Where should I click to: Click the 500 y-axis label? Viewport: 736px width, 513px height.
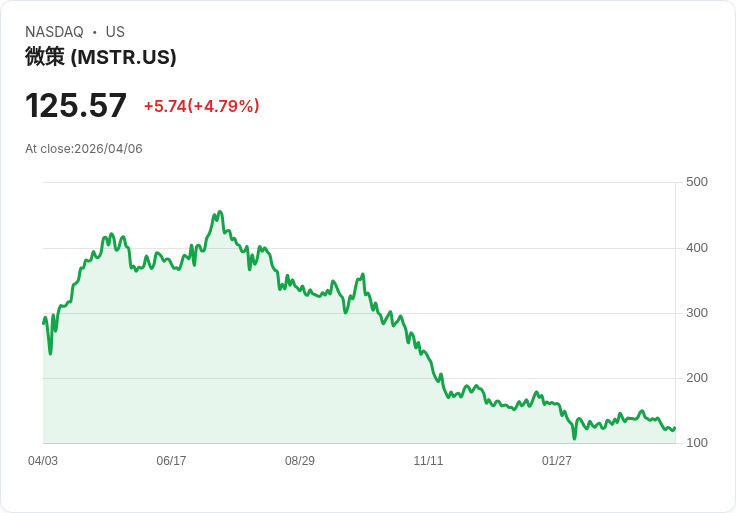tap(697, 182)
